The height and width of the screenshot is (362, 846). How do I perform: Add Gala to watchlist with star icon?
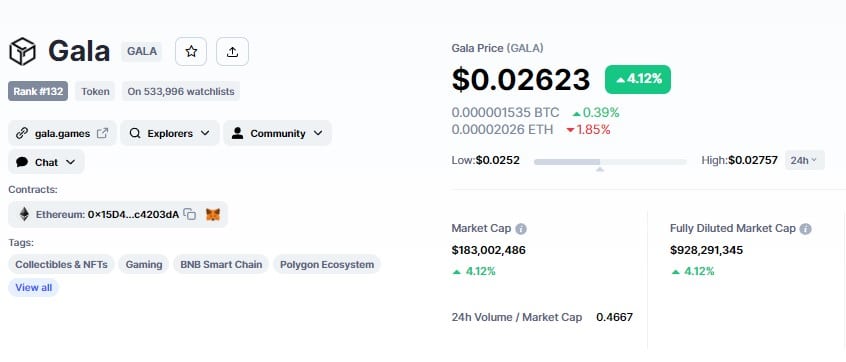[191, 52]
